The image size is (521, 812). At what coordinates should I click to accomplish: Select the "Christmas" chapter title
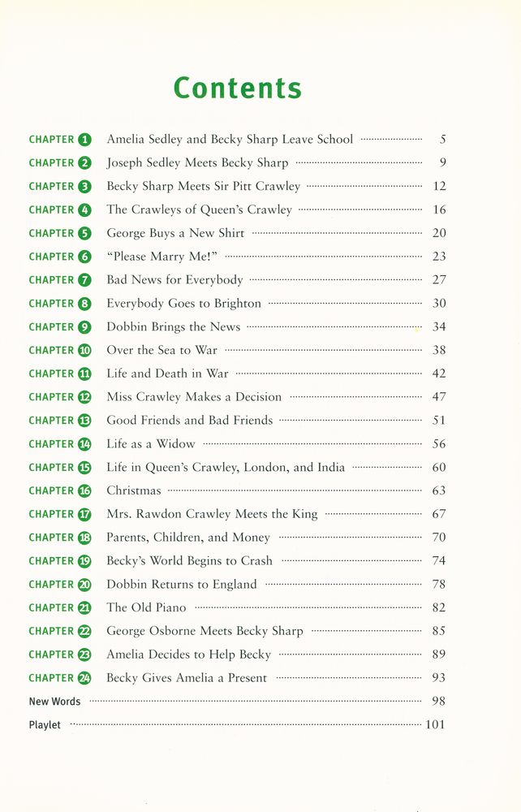pos(133,490)
